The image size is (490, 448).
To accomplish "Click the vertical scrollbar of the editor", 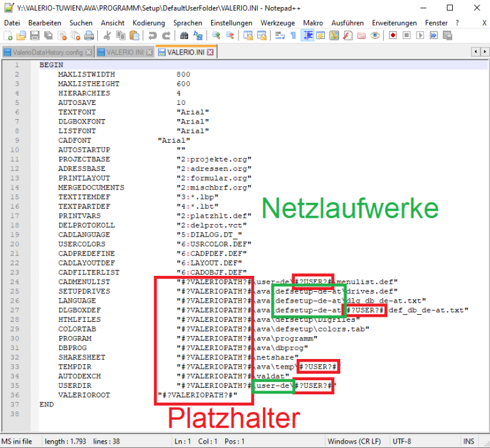I will (x=484, y=243).
